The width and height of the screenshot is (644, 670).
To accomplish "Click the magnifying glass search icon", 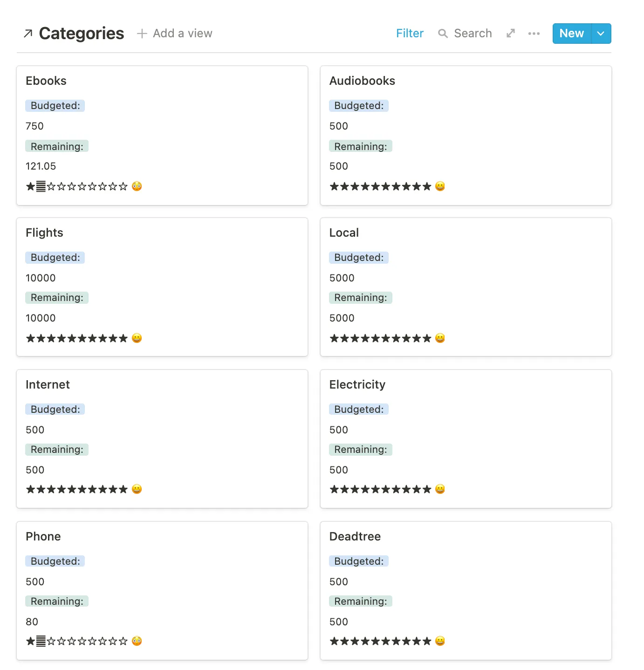I will click(443, 34).
